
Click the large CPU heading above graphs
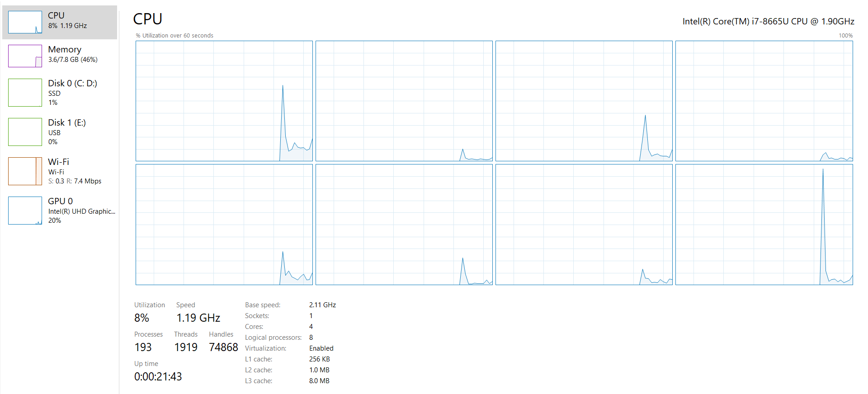pyautogui.click(x=147, y=19)
